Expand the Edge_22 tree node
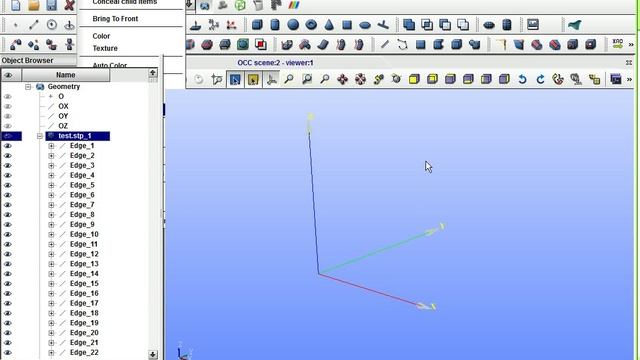This screenshot has width=640, height=360. pyautogui.click(x=51, y=353)
